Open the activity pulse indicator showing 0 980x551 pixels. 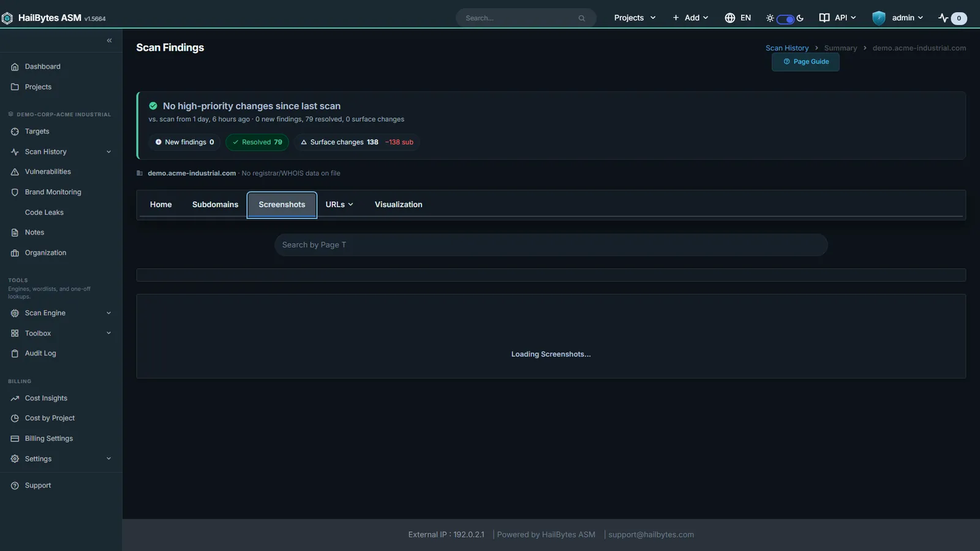pyautogui.click(x=952, y=18)
